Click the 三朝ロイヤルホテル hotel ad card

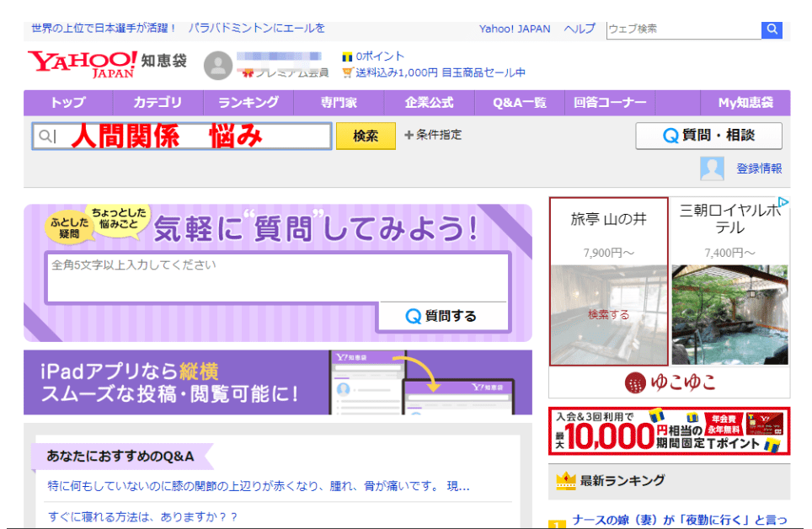click(x=729, y=281)
